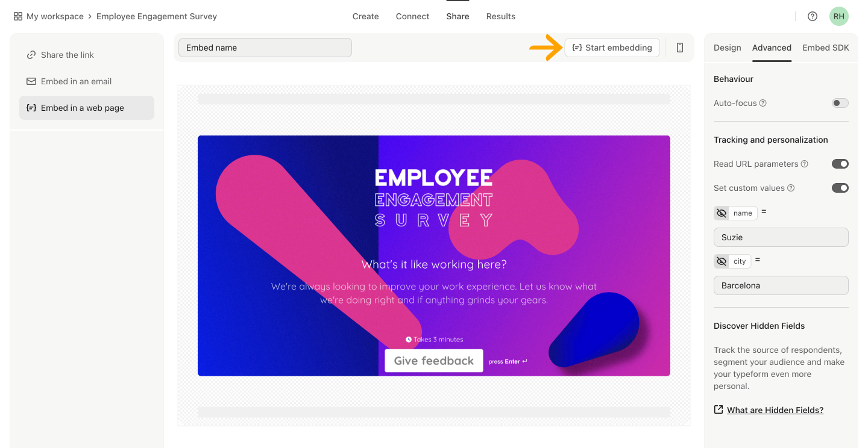Choose Share the link option
This screenshot has width=868, height=448.
click(87, 55)
